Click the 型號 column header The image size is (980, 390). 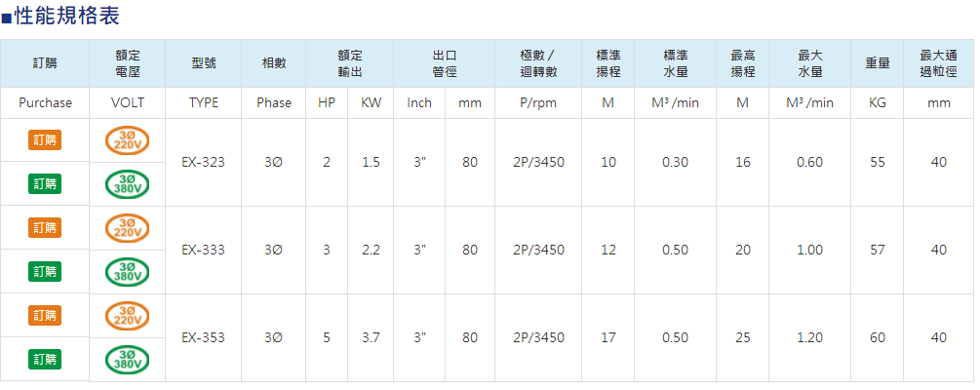203,63
